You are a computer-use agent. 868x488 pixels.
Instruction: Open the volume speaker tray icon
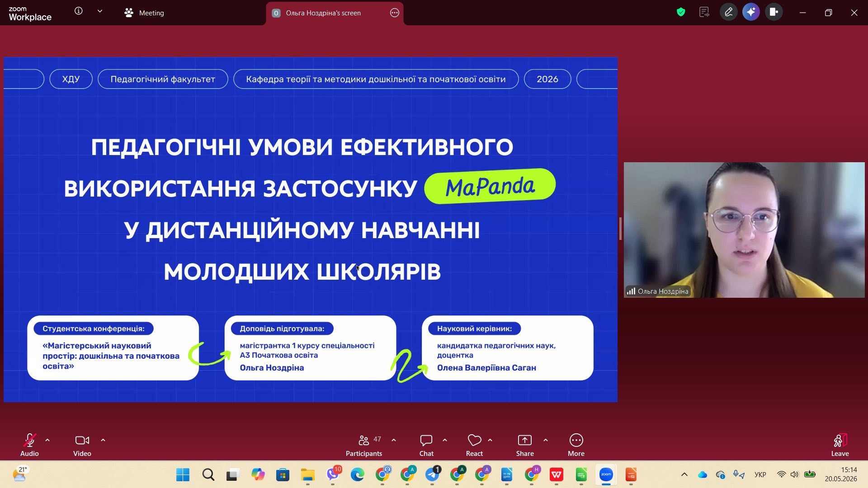(795, 474)
